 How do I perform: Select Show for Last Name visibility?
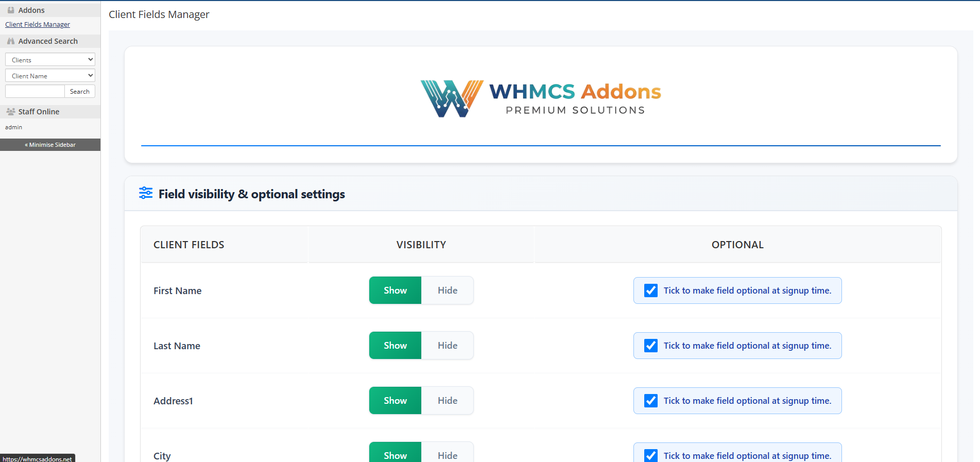pos(395,346)
